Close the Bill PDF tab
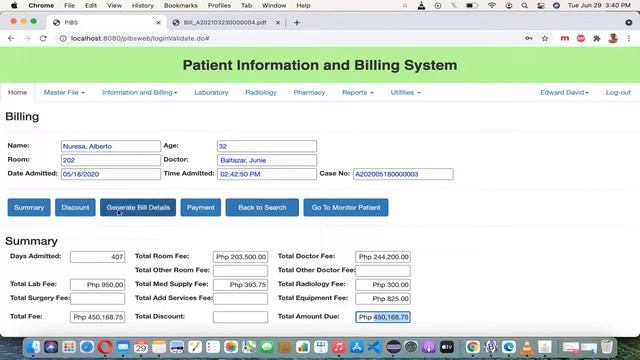Image resolution: width=640 pixels, height=360 pixels. tap(278, 23)
